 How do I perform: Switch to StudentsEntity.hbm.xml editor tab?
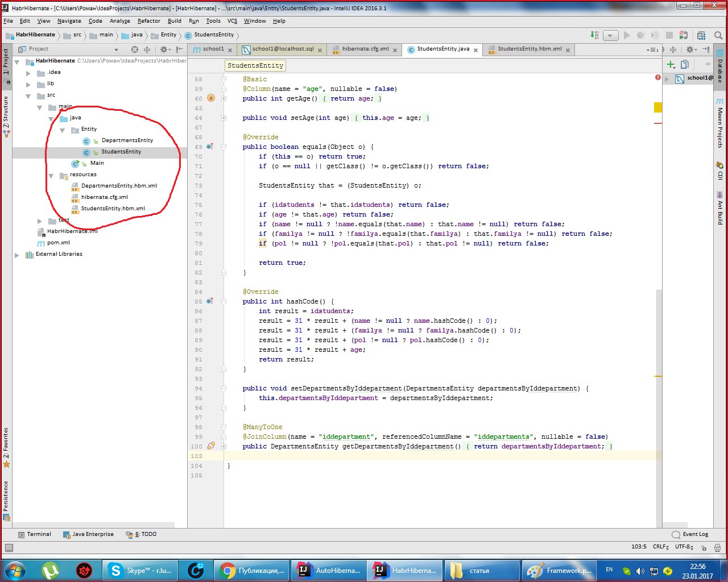coord(530,49)
